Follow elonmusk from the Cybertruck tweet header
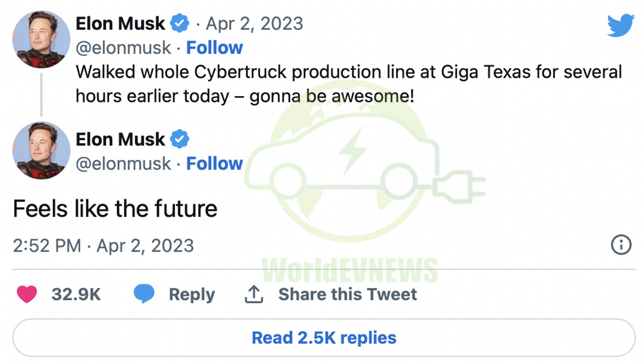Viewport: 644px width, 362px height. coord(214,48)
